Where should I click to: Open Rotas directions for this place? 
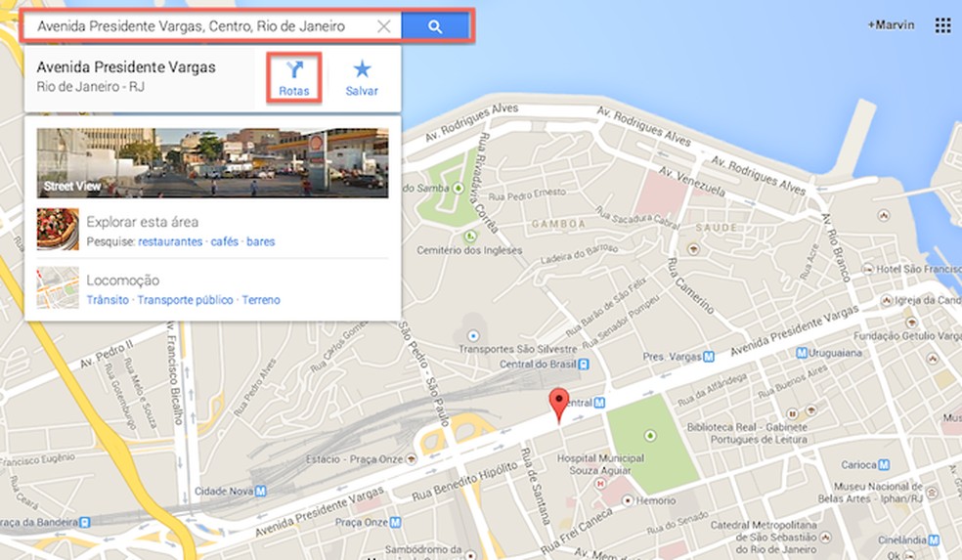point(294,78)
